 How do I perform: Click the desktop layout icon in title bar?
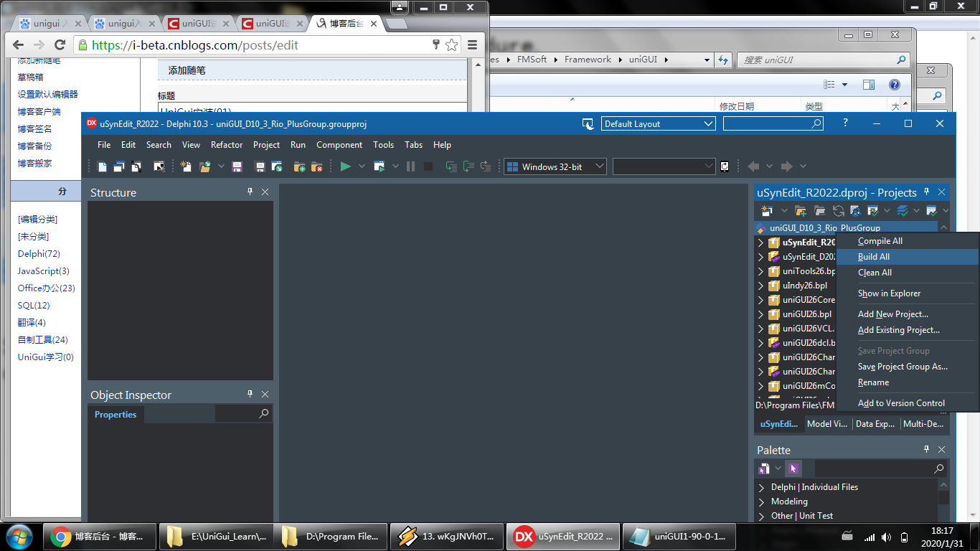588,123
